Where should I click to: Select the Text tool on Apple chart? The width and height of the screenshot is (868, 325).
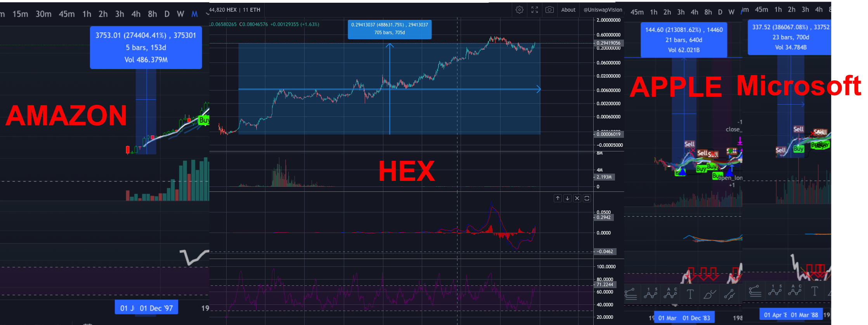(x=690, y=294)
